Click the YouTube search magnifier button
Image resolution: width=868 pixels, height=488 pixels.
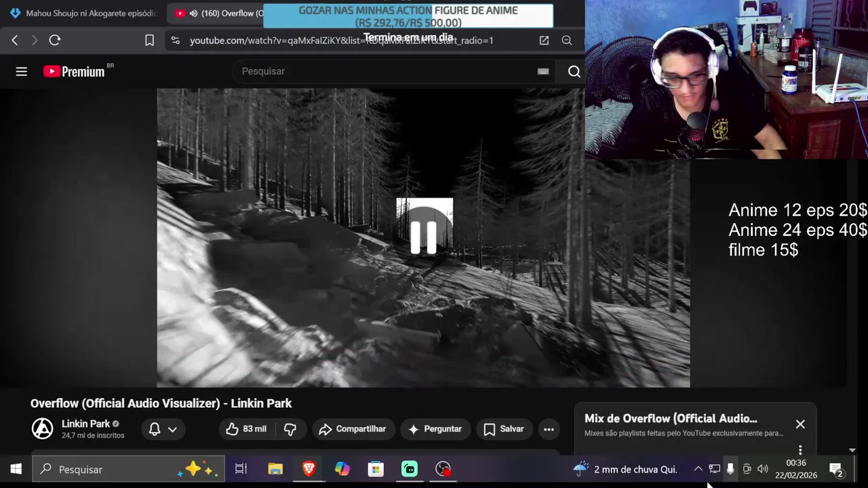click(x=574, y=71)
